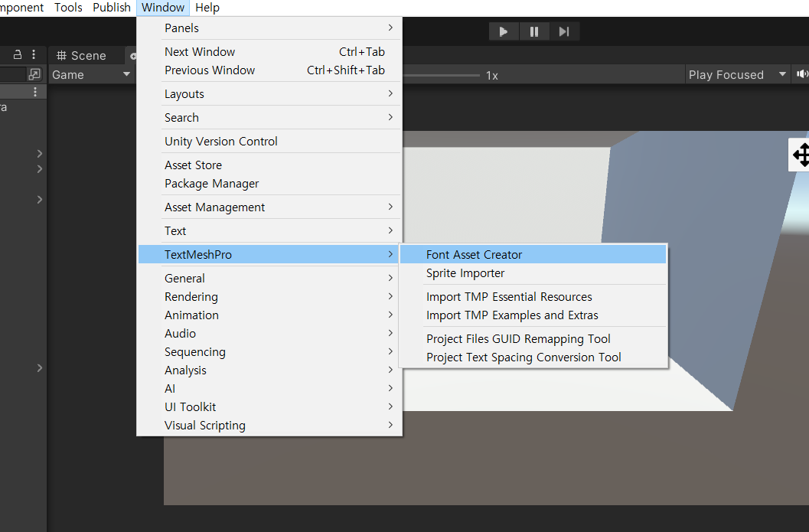
Task: Open the Tools menu
Action: click(69, 8)
